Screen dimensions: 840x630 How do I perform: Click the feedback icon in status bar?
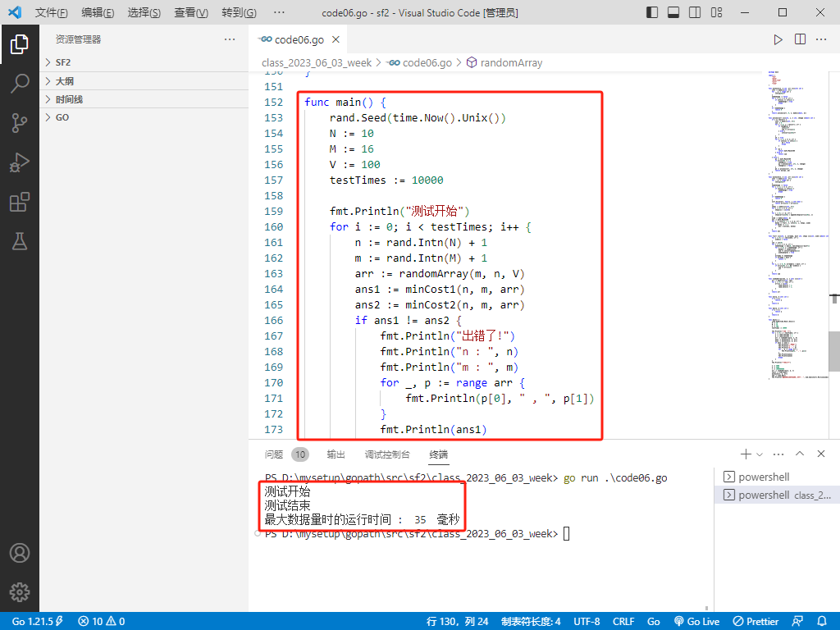click(797, 621)
